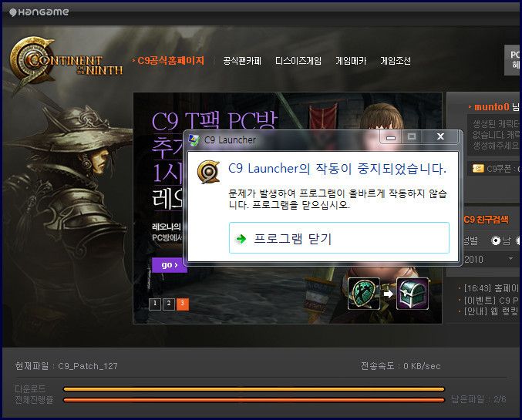Click the white arrow between item icons

click(388, 294)
